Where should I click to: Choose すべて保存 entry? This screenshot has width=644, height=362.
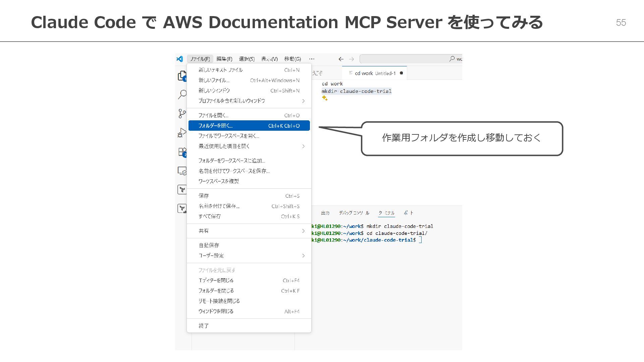tap(249, 217)
